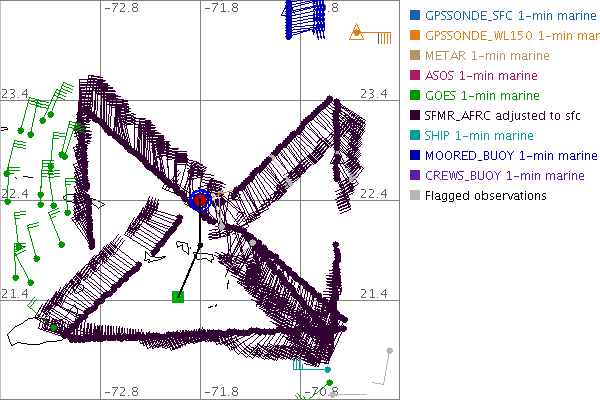Image resolution: width=600 pixels, height=400 pixels.
Task: Click the GPSSONDE_SFC blue legend swatch
Action: [415, 16]
